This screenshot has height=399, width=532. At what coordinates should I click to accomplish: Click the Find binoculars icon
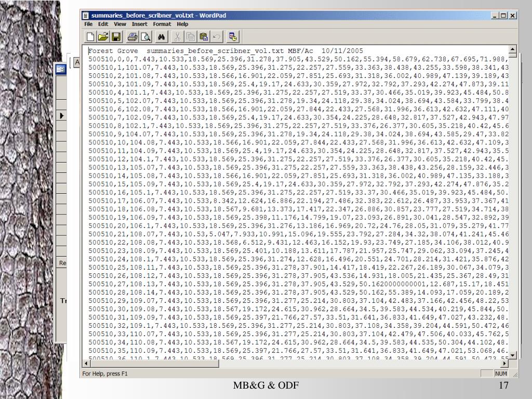(161, 37)
